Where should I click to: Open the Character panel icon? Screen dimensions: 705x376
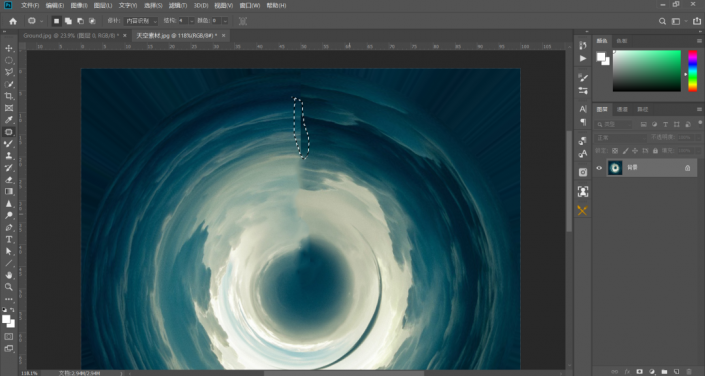point(583,109)
